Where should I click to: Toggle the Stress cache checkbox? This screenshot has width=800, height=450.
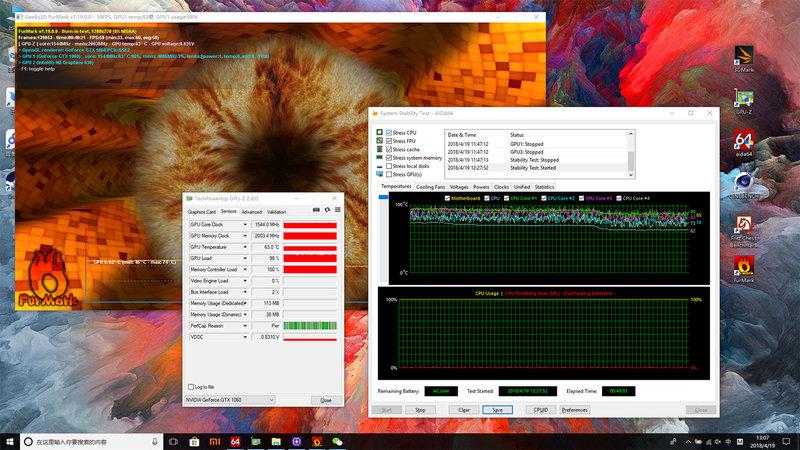tap(389, 149)
